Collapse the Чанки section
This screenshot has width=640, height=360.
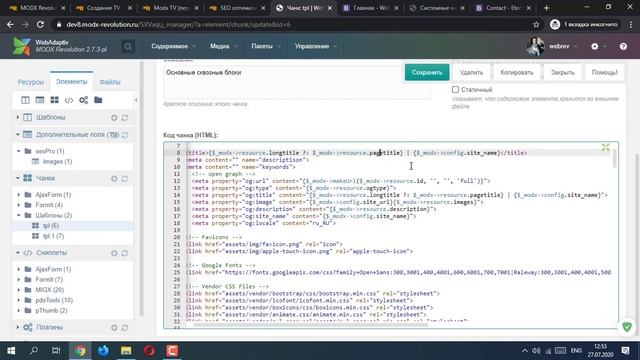tap(18, 178)
